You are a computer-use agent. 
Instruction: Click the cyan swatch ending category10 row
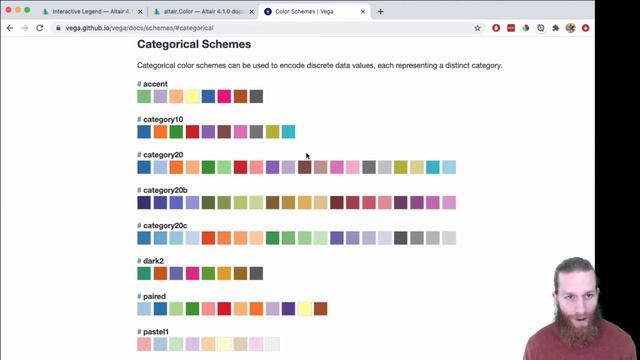tap(288, 132)
